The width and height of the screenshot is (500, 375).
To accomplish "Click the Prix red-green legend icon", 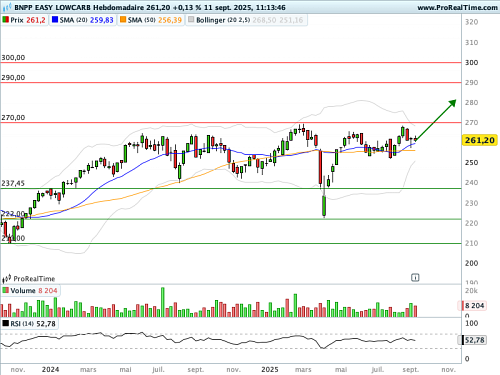I will pos(6,20).
